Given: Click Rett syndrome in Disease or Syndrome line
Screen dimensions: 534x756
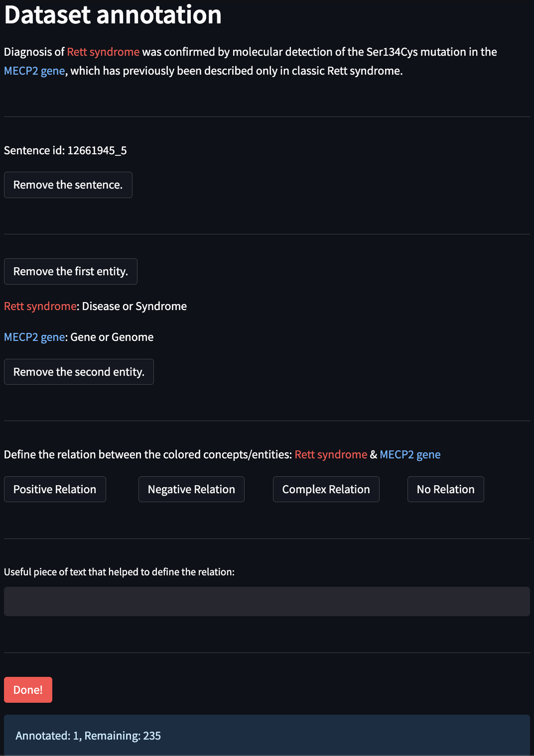Looking at the screenshot, I should point(40,306).
